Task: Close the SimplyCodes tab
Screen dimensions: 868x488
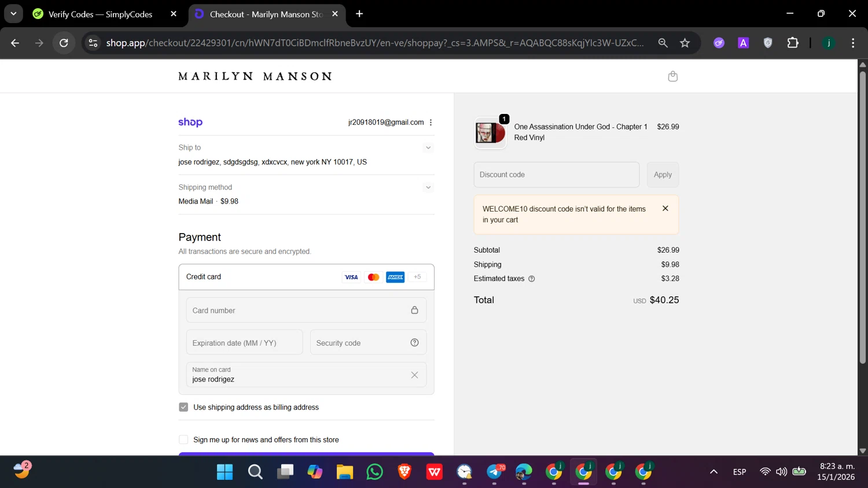Action: click(174, 14)
